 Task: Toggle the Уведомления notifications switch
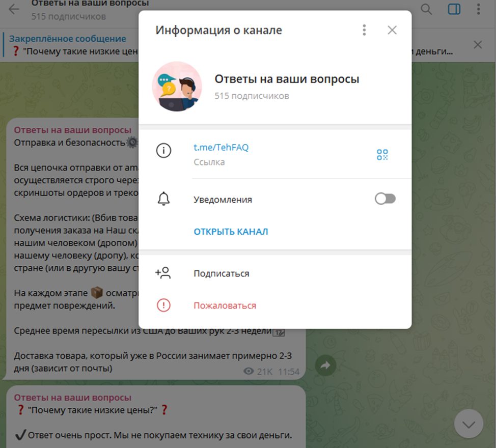(x=385, y=199)
